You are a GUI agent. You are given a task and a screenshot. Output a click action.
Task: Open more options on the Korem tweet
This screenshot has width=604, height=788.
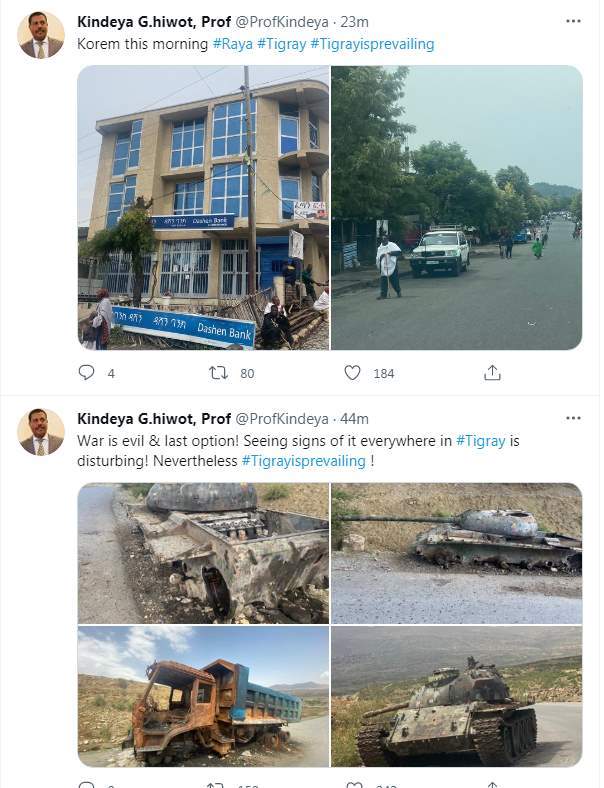572,21
